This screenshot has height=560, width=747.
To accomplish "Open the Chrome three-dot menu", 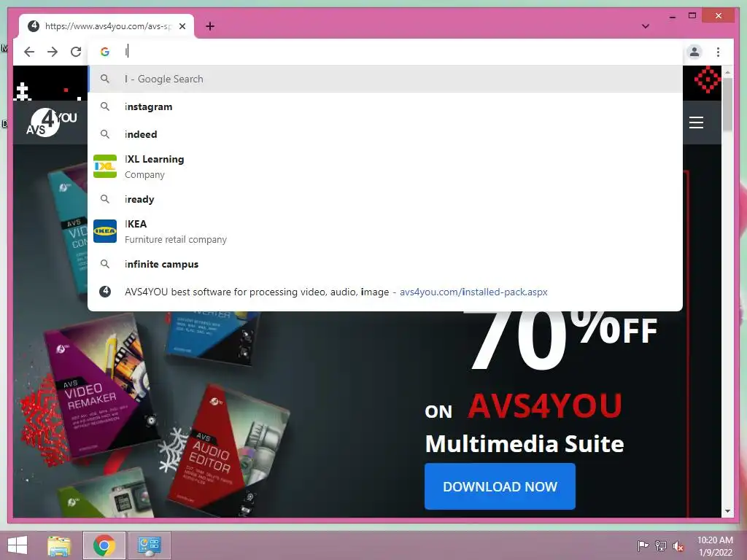I will coord(718,52).
